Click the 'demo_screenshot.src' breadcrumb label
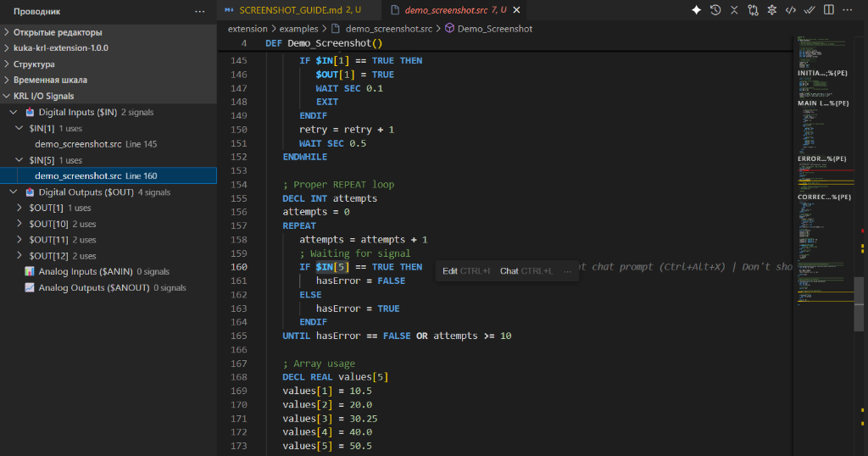868x456 pixels. (x=389, y=29)
